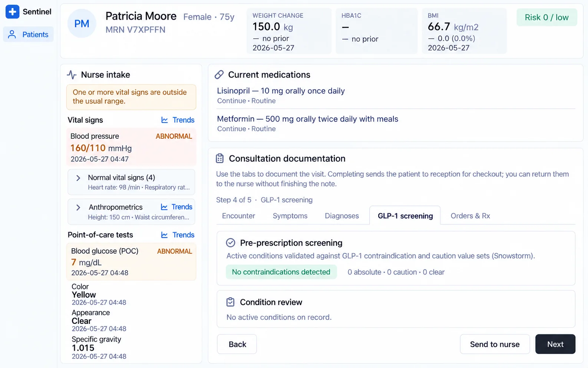Click the Lisinopril 10 mg medication entry
Viewport: 588px width, 368px height.
click(396, 95)
